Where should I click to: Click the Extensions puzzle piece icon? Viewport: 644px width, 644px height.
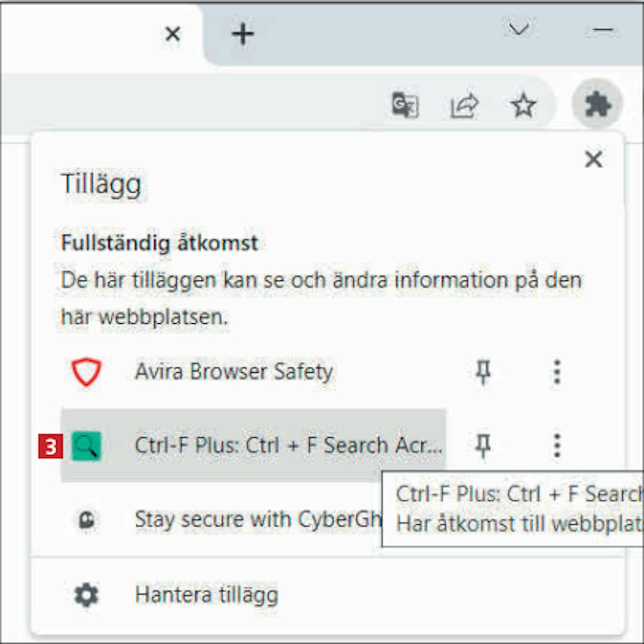(597, 104)
